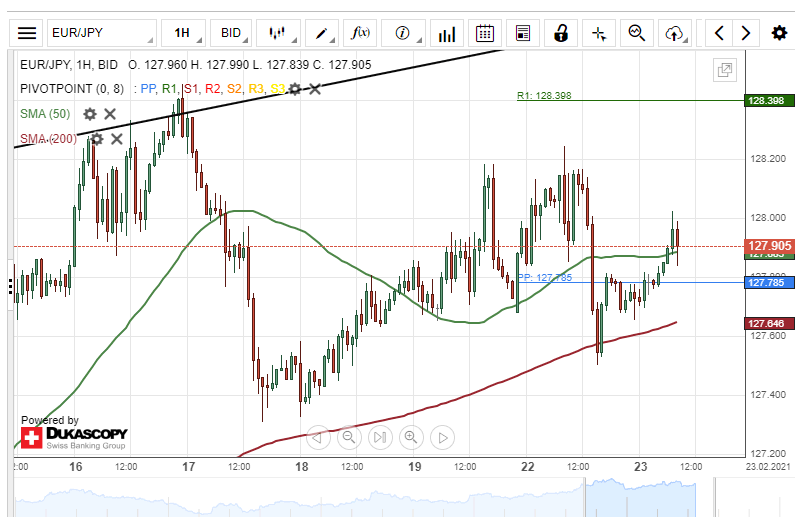Grab the navigator left range handle
This screenshot has height=522, width=800.
pos(586,498)
